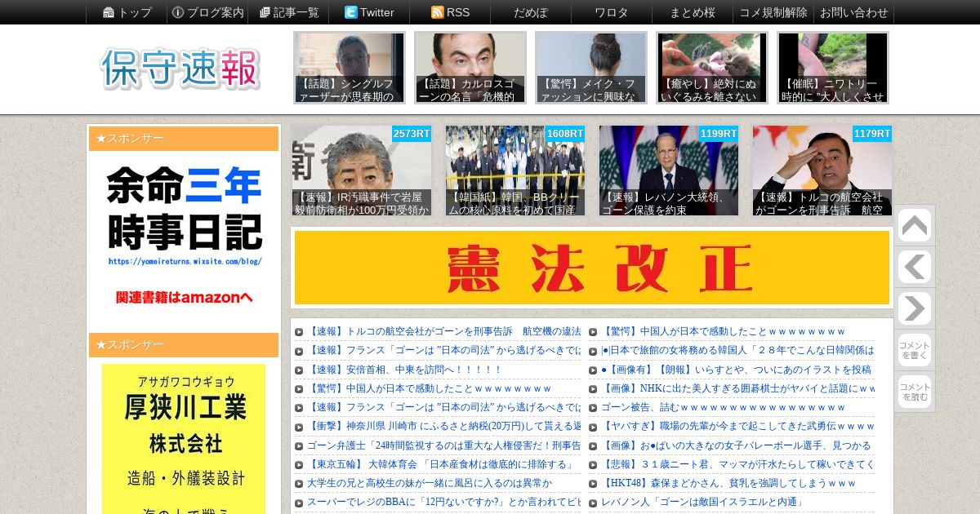This screenshot has height=514, width=980.
Task: Open headline NHKに出た美人すぎる囲碁棋士
Action: pyautogui.click(x=737, y=388)
